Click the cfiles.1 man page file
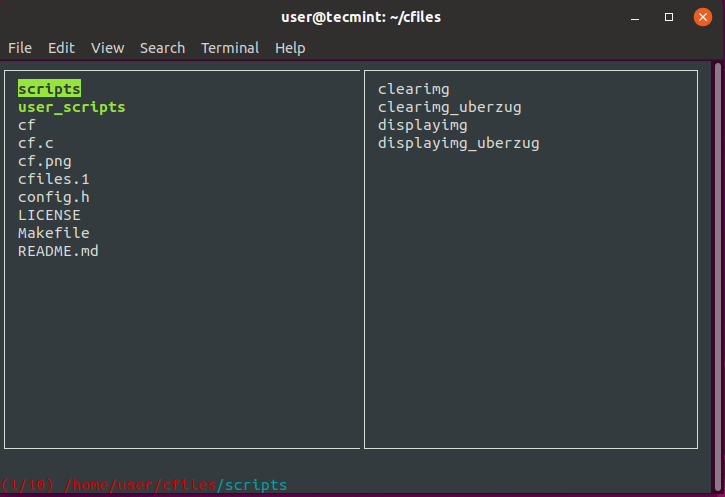 click(53, 179)
